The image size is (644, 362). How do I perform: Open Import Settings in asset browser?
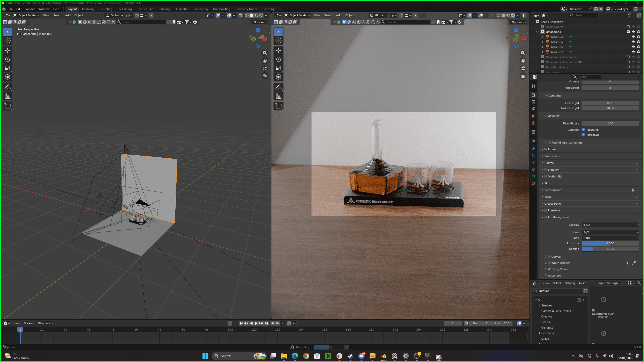[x=609, y=283]
